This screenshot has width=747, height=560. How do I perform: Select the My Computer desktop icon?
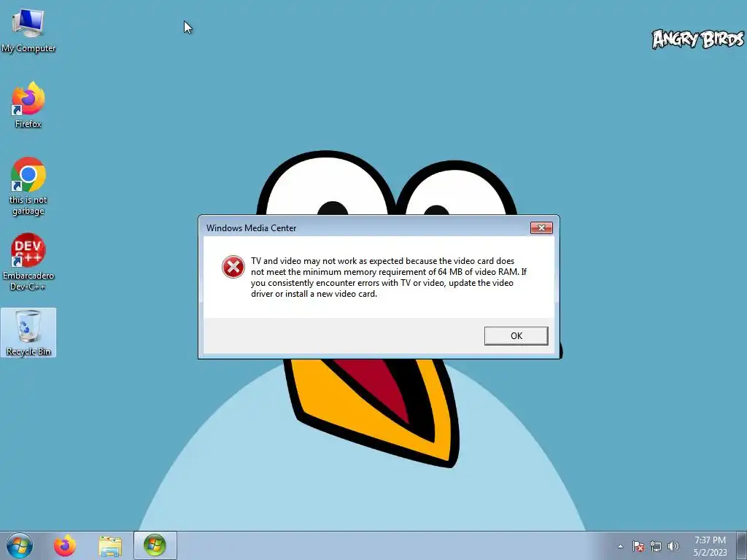coord(28,31)
